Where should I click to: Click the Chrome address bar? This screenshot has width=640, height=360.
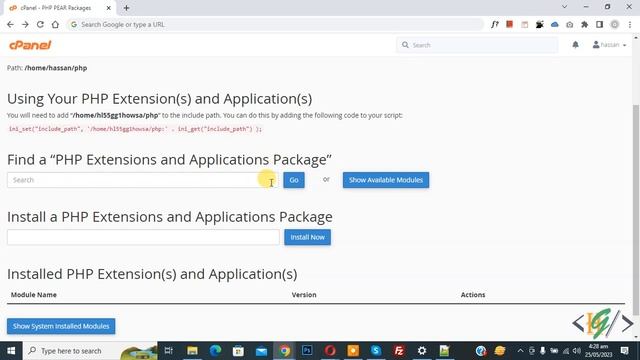[x=275, y=24]
